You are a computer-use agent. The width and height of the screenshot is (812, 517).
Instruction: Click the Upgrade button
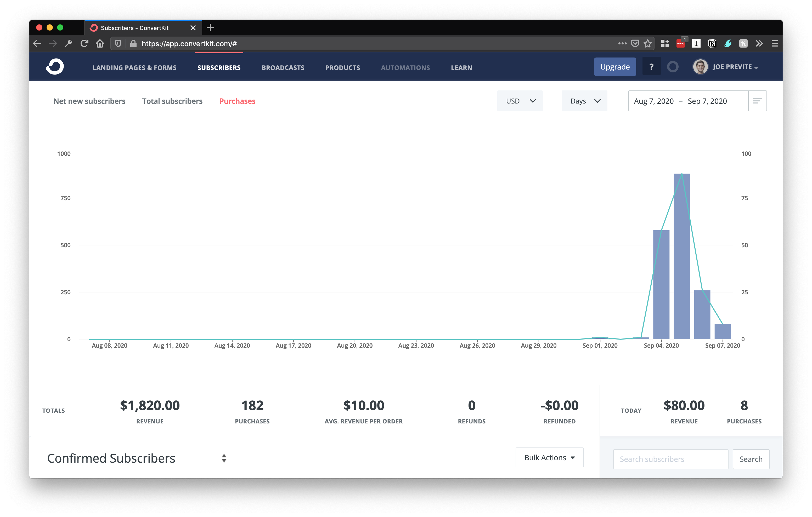click(615, 67)
